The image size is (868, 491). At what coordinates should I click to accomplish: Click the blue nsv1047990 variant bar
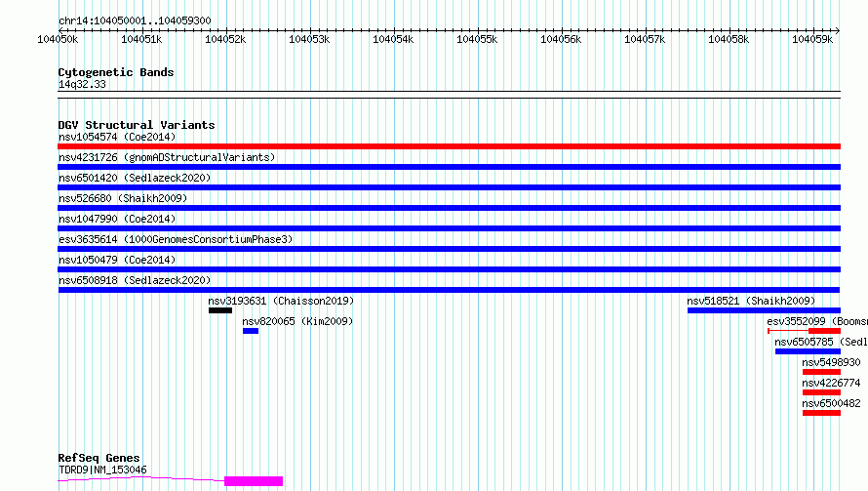click(449, 228)
